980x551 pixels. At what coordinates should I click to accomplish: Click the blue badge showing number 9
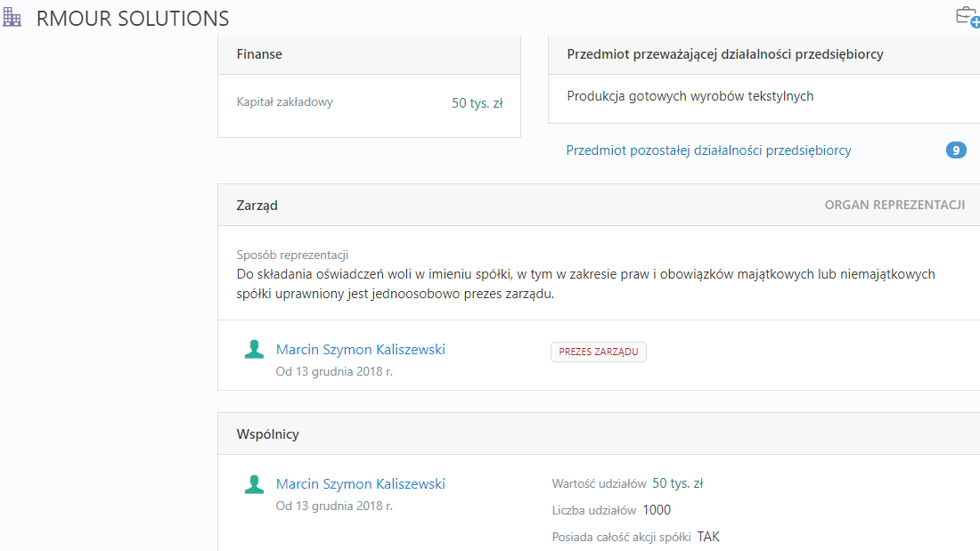coord(956,150)
